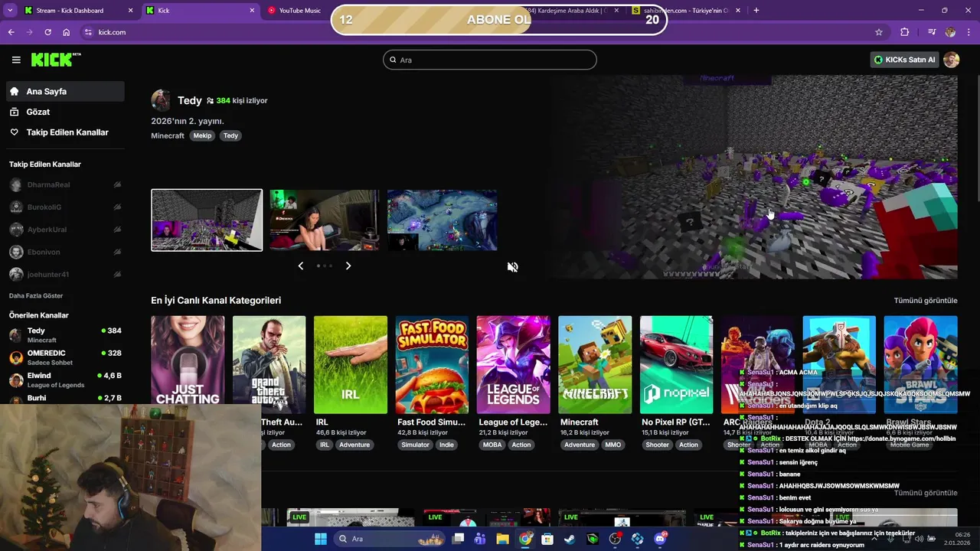Click the featured Minecraft stream preview
The height and width of the screenshot is (551, 980).
(753, 177)
